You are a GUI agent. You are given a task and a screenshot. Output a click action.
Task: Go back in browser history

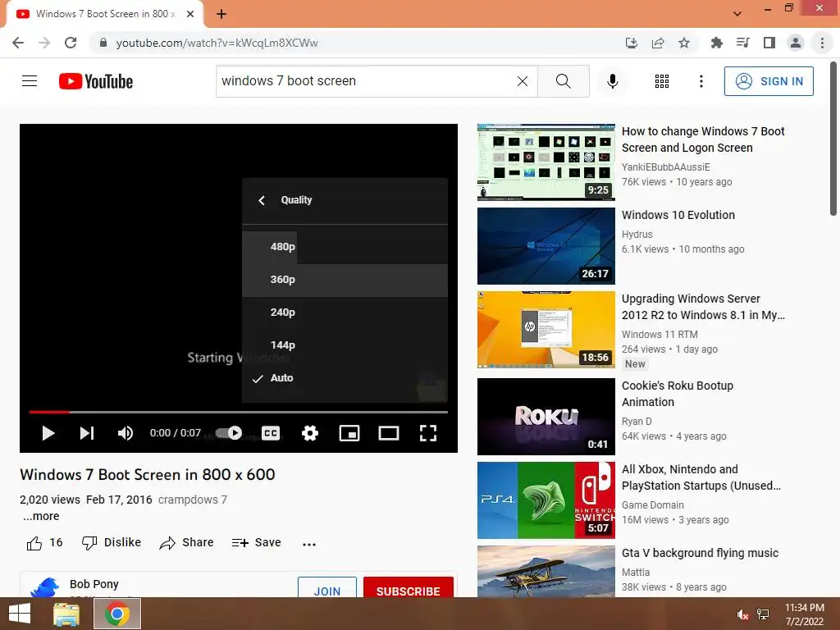[18, 43]
